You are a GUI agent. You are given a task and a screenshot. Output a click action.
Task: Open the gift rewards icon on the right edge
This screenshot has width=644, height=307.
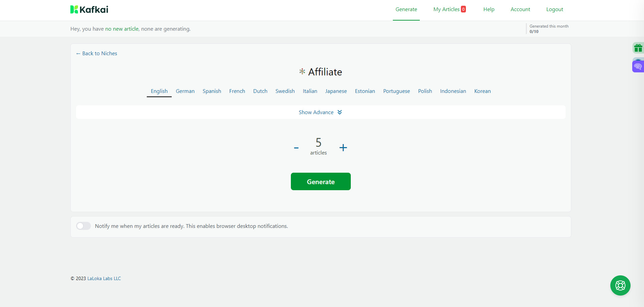point(638,47)
